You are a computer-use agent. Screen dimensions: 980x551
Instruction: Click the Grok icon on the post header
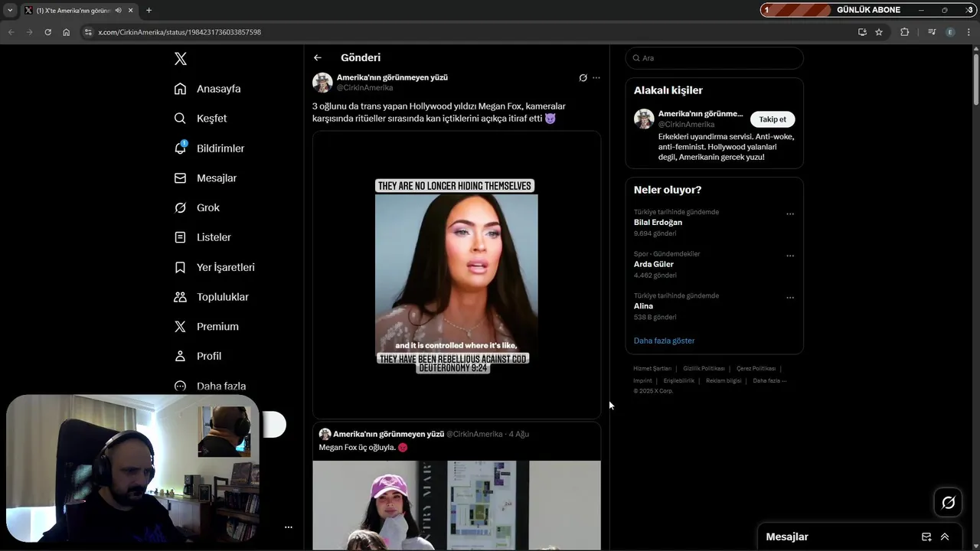(x=583, y=78)
